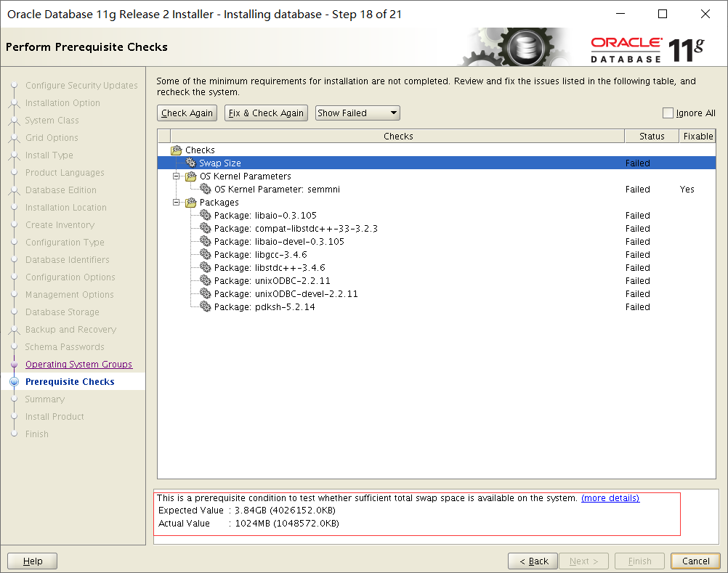The width and height of the screenshot is (728, 573).
Task: Click Failed status of pdksh-5.2.14
Action: (x=637, y=306)
